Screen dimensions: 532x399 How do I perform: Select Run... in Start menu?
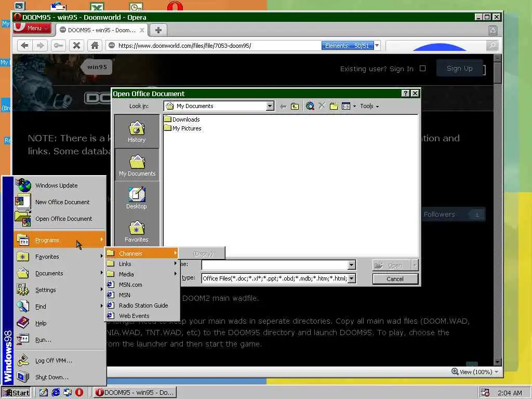click(x=59, y=340)
